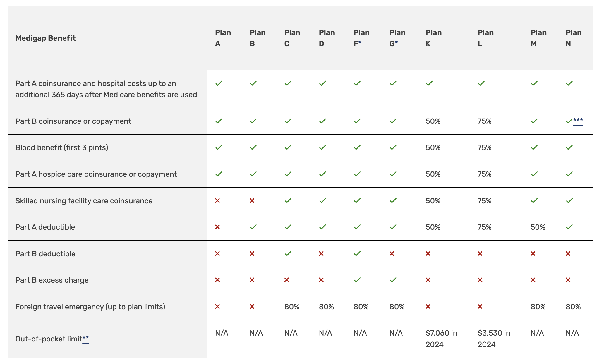The height and width of the screenshot is (364, 597).
Task: Click Plan N's red X for Part B deductible
Action: (568, 253)
